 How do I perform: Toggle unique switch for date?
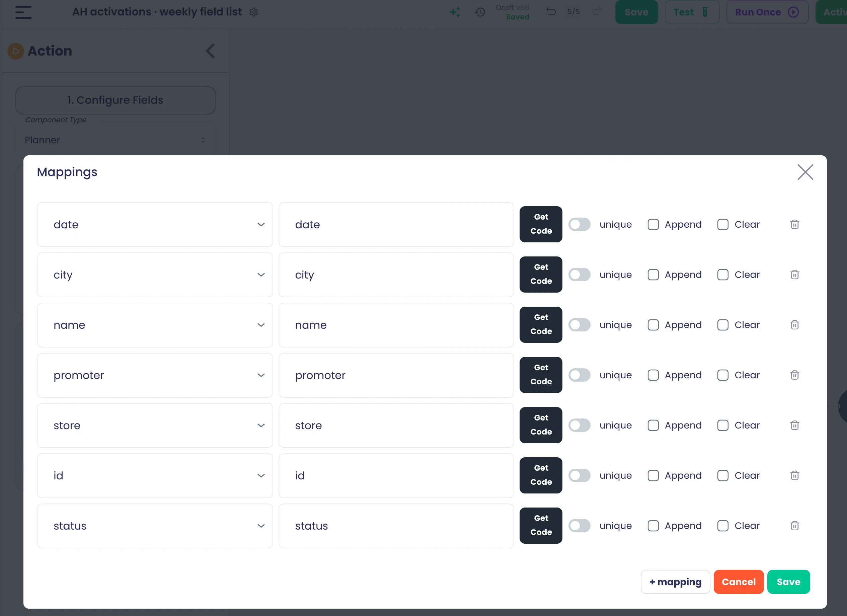tap(579, 225)
